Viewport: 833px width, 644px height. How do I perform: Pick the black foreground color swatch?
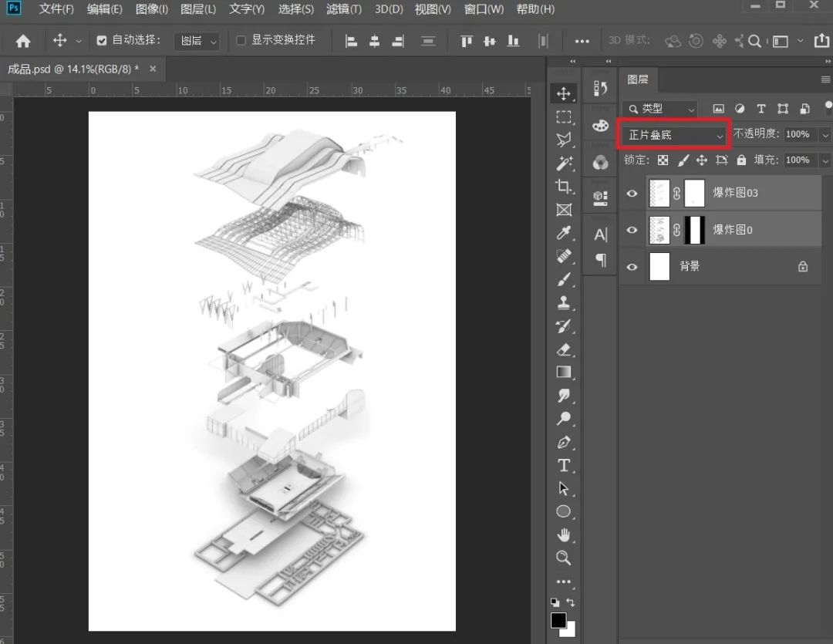point(558,619)
